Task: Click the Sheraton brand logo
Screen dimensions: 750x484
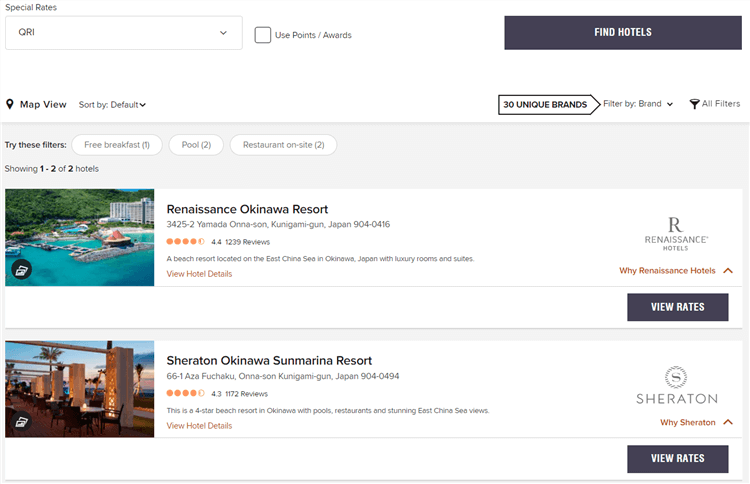Action: click(676, 385)
